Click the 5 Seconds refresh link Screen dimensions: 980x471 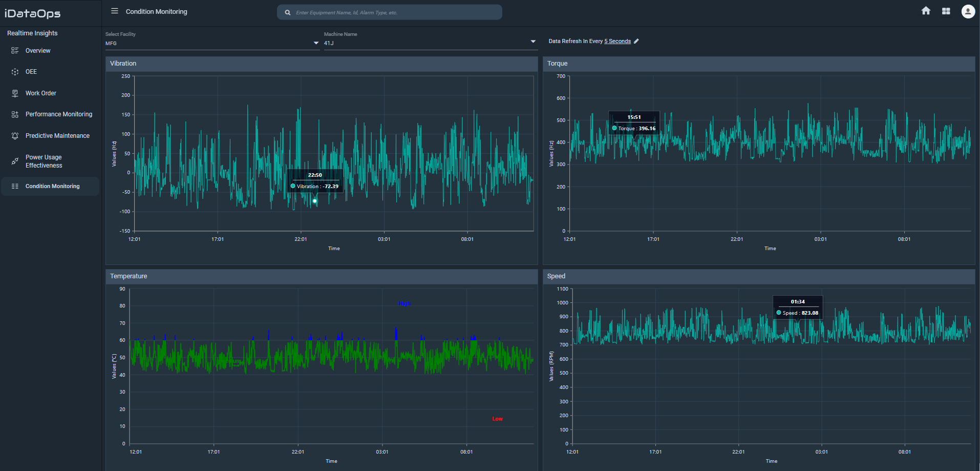click(x=617, y=42)
